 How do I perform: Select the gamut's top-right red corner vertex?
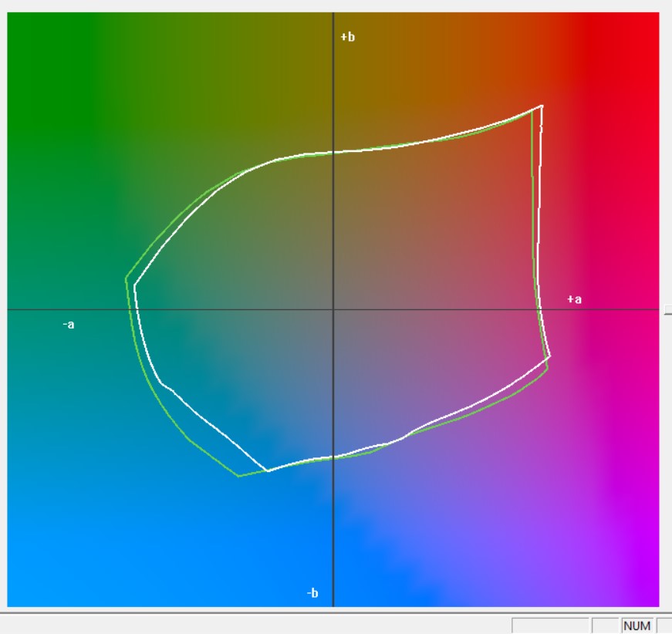point(542,106)
